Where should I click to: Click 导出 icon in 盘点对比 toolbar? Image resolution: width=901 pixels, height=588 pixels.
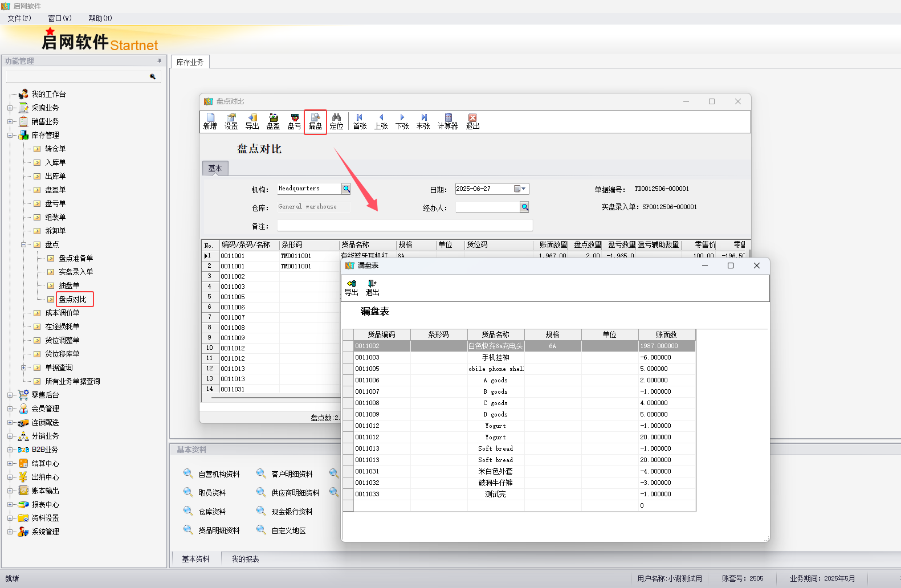[x=252, y=121]
